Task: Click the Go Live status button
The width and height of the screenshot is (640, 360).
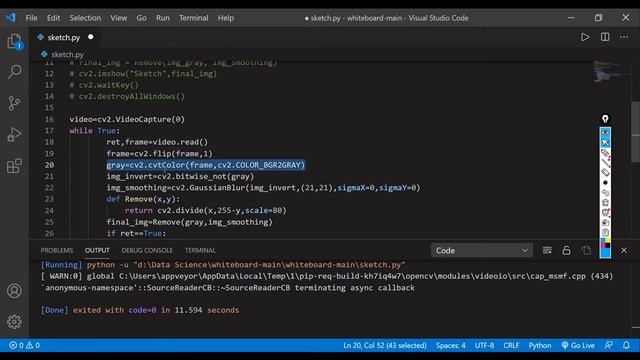Action: pos(578,345)
